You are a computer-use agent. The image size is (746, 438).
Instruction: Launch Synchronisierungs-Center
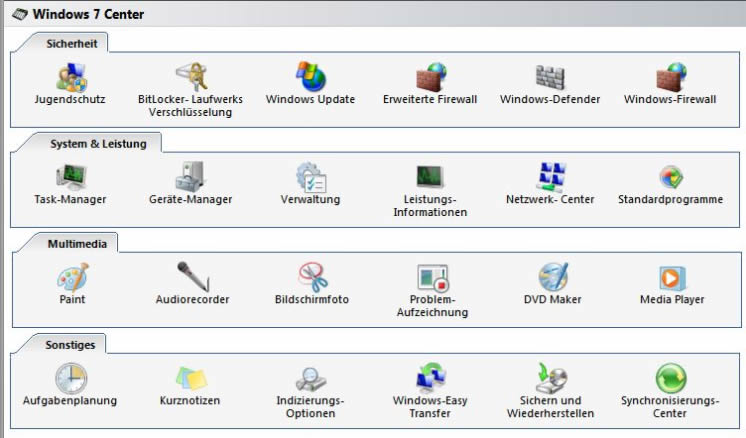click(671, 379)
